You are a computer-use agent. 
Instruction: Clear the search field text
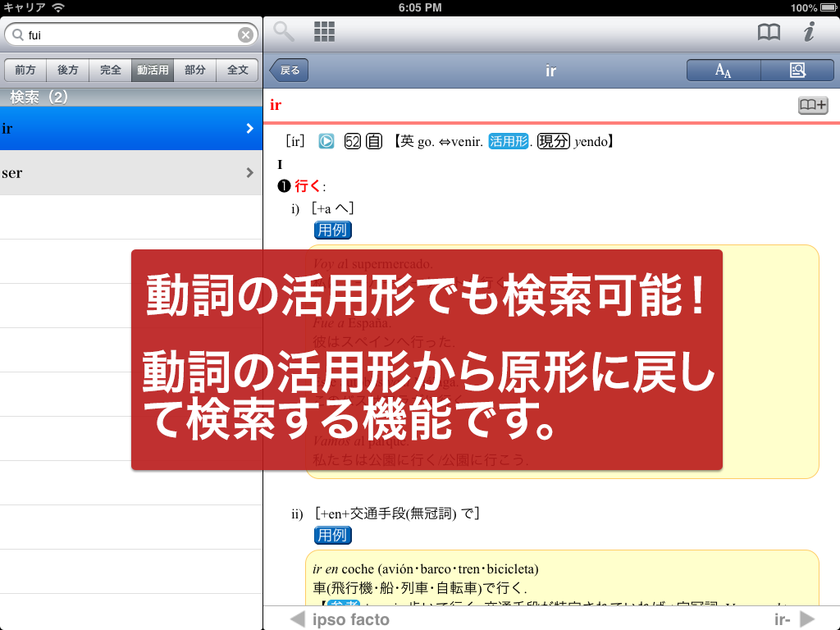point(245,34)
